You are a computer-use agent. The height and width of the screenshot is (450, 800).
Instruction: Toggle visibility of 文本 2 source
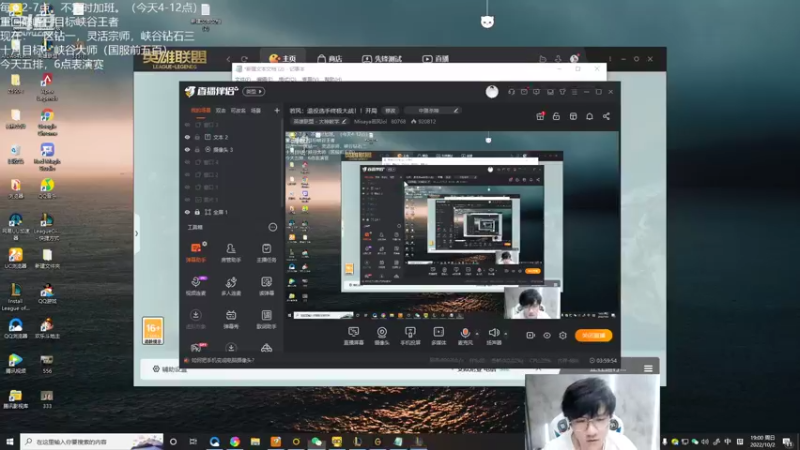click(x=187, y=137)
